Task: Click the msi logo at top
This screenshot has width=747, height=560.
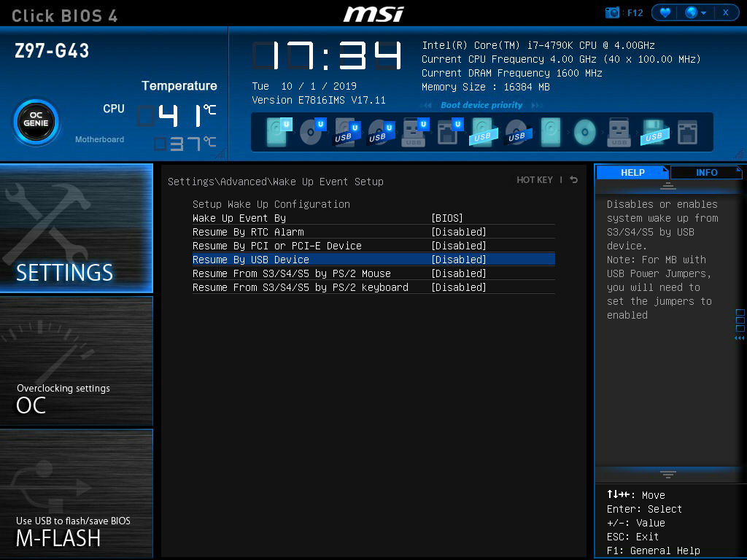Action: click(x=373, y=14)
